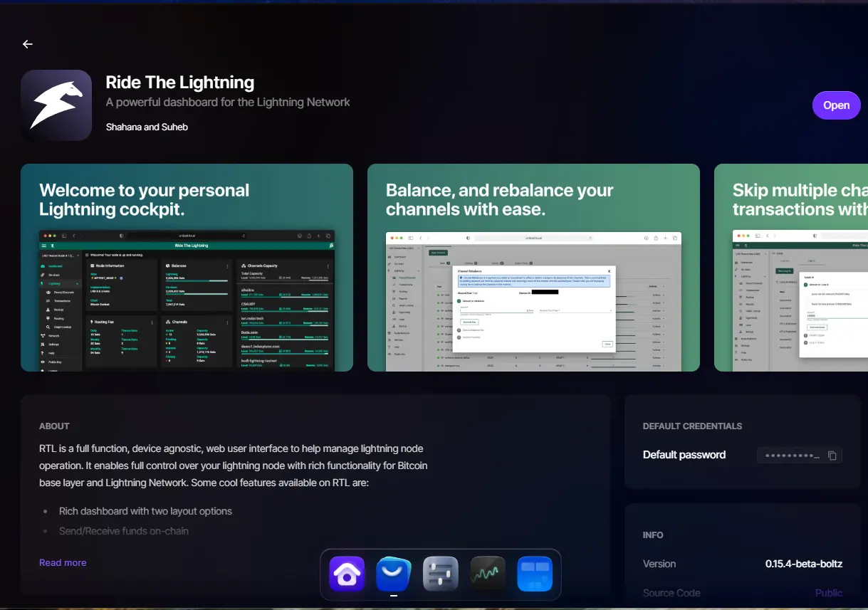This screenshot has width=868, height=610.
Task: Click the ABOUT section heading
Action: (x=54, y=426)
